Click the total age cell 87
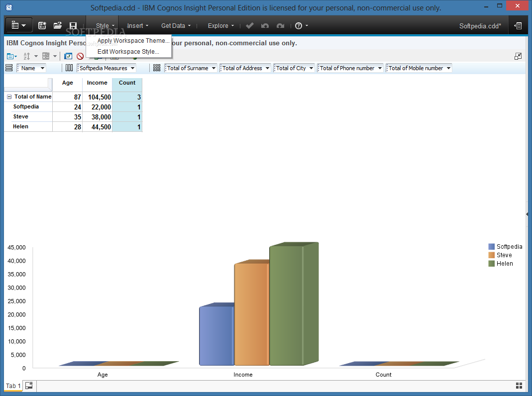532x396 pixels. [68, 98]
